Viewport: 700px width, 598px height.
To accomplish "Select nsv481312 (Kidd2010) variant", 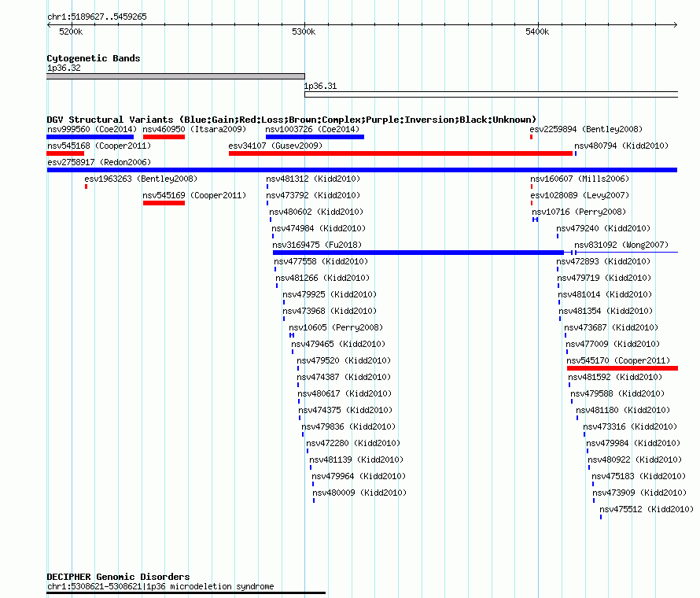I will [x=313, y=179].
